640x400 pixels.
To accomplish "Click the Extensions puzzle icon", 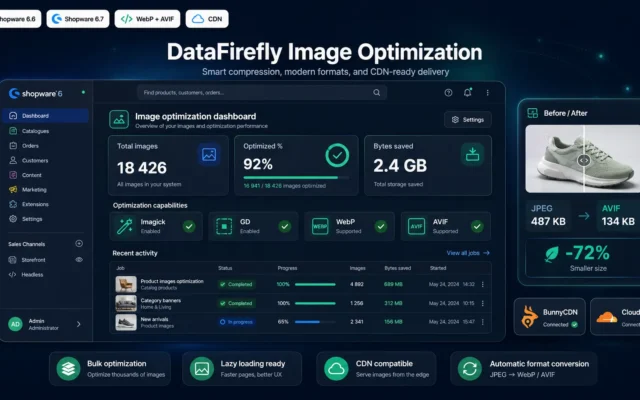I will coord(13,204).
